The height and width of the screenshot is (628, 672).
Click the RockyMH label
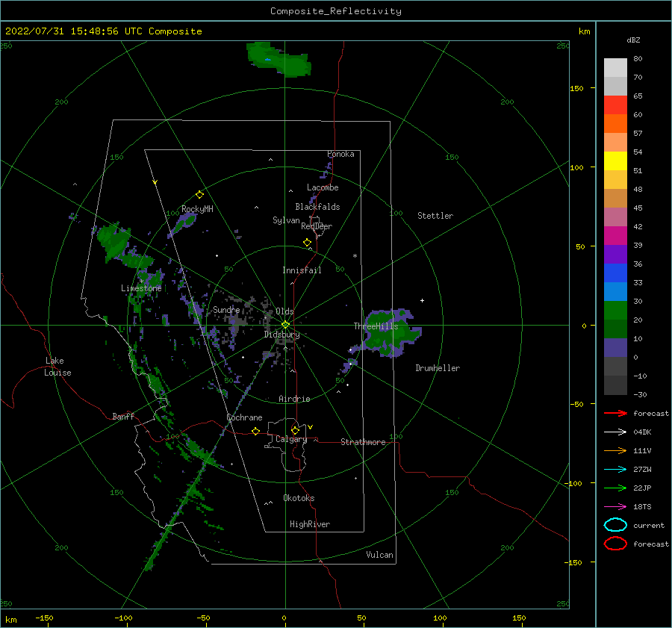pyautogui.click(x=197, y=209)
